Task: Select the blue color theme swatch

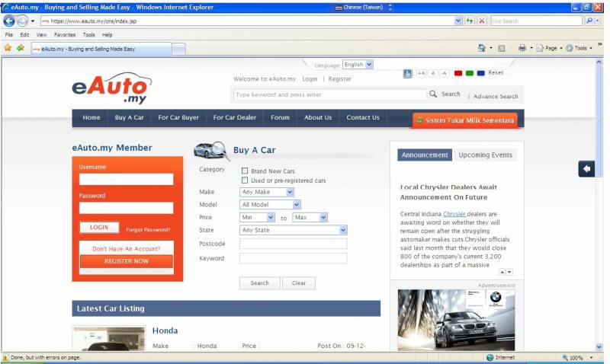Action: point(481,73)
